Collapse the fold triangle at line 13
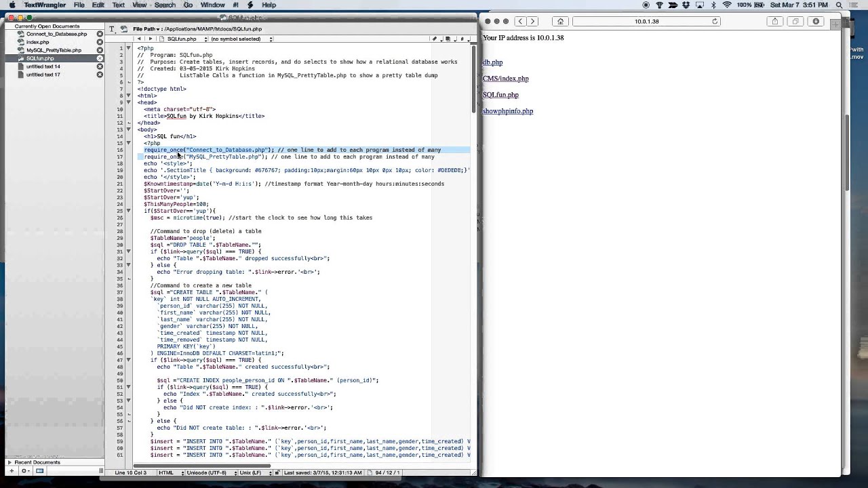The width and height of the screenshot is (868, 488). click(128, 129)
